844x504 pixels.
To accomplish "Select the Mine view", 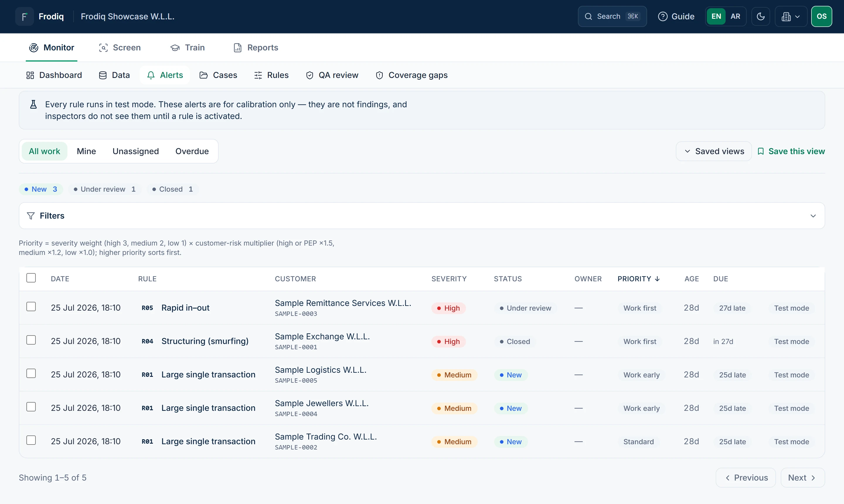I will point(86,151).
